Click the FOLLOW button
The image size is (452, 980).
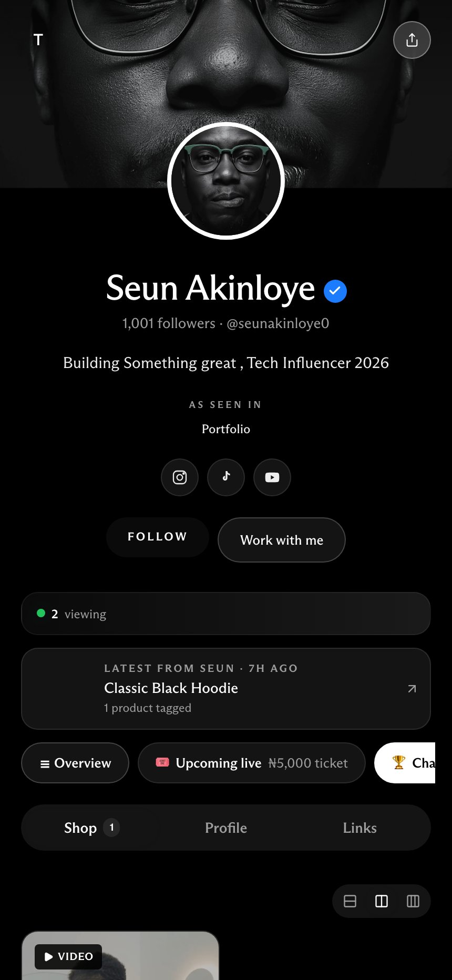(x=158, y=537)
